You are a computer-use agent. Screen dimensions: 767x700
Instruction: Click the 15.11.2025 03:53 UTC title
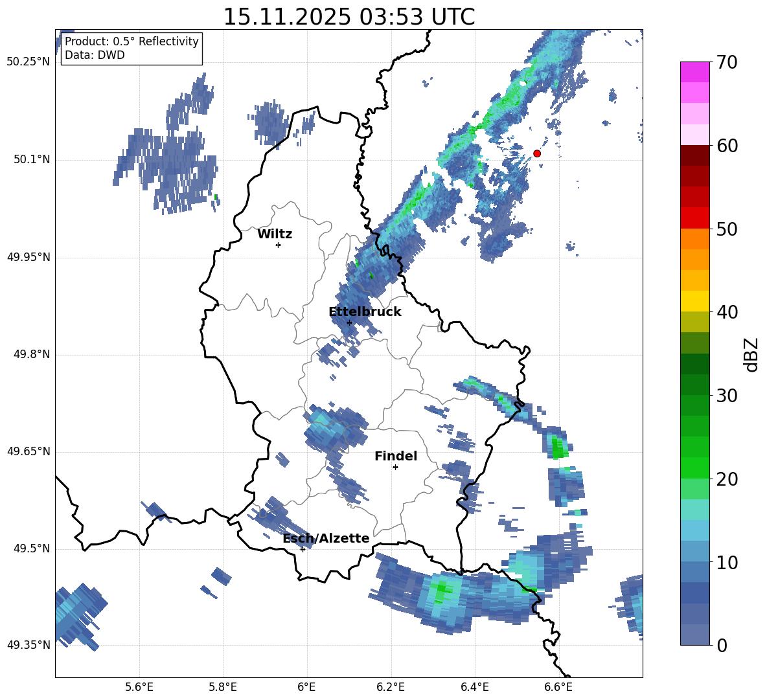pos(349,17)
